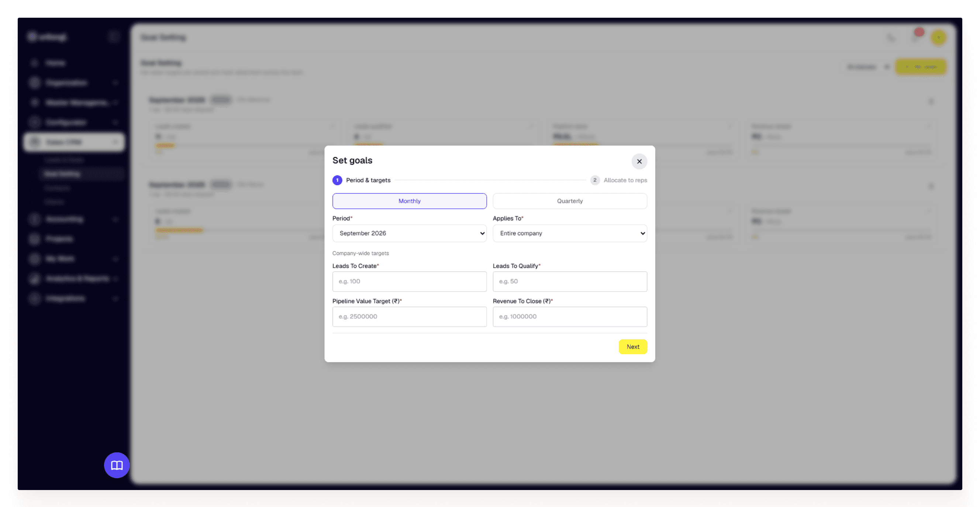980x507 pixels.
Task: Click the Leads To Qualify input field
Action: pyautogui.click(x=569, y=282)
